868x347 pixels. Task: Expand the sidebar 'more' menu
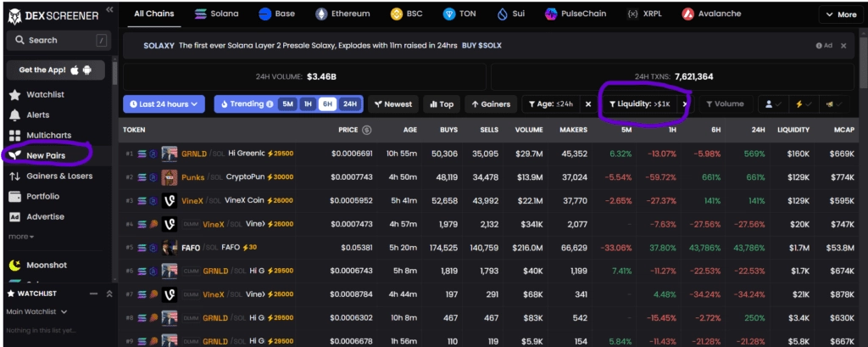[21, 237]
